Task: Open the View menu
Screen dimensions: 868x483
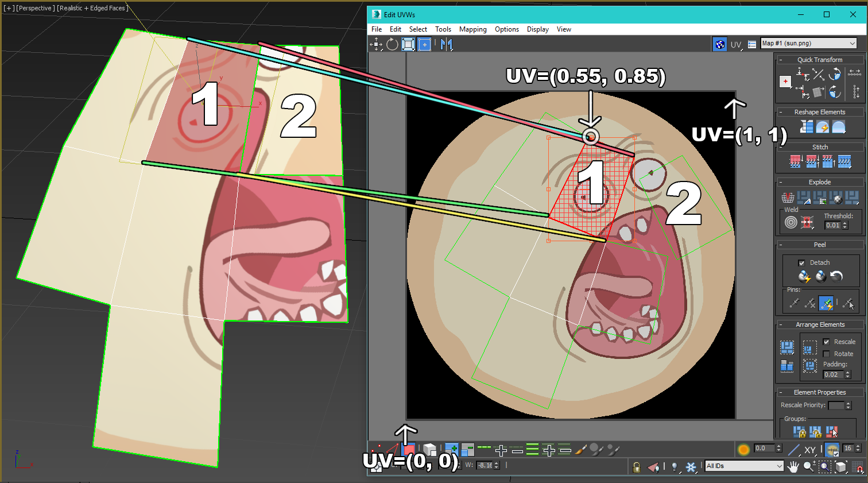Action: (564, 29)
